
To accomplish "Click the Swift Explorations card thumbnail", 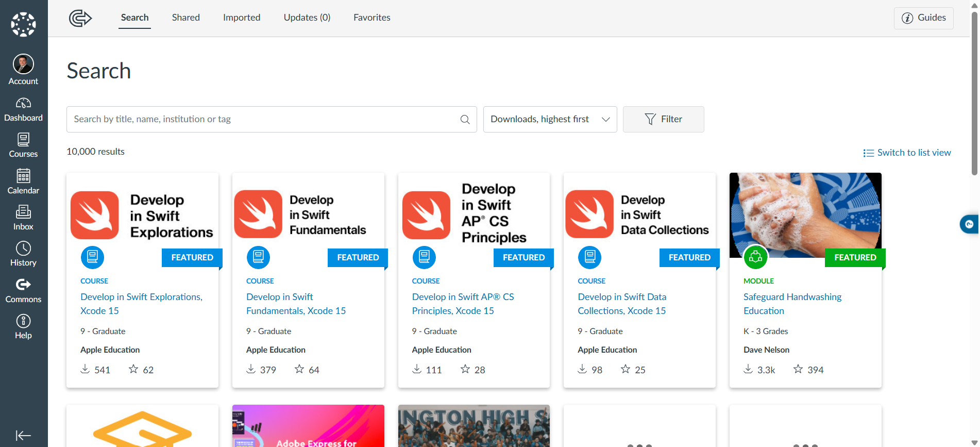I will [x=142, y=215].
